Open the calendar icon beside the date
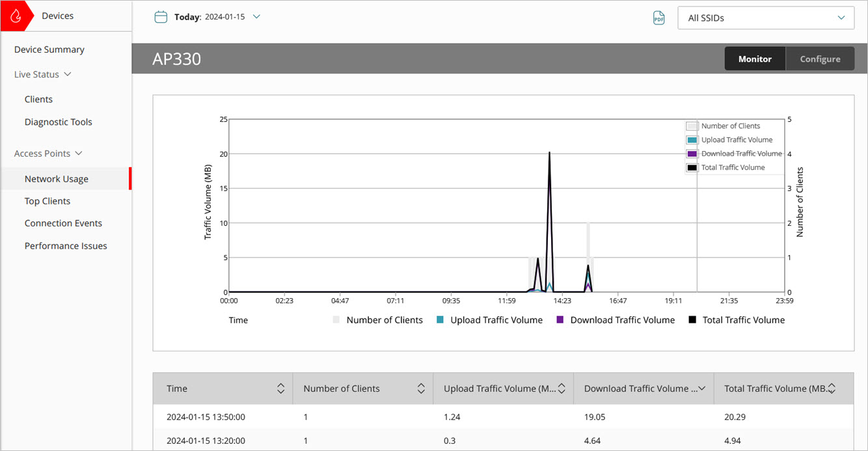The height and width of the screenshot is (451, 868). pos(161,17)
